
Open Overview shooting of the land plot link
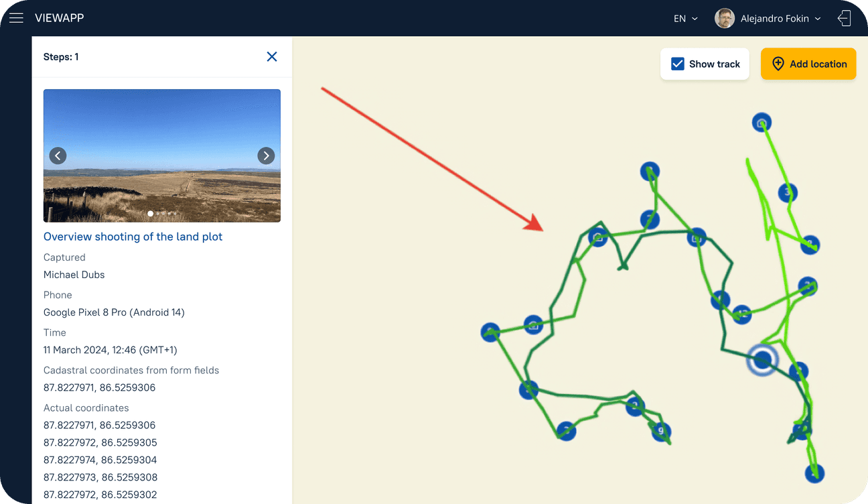tap(133, 237)
